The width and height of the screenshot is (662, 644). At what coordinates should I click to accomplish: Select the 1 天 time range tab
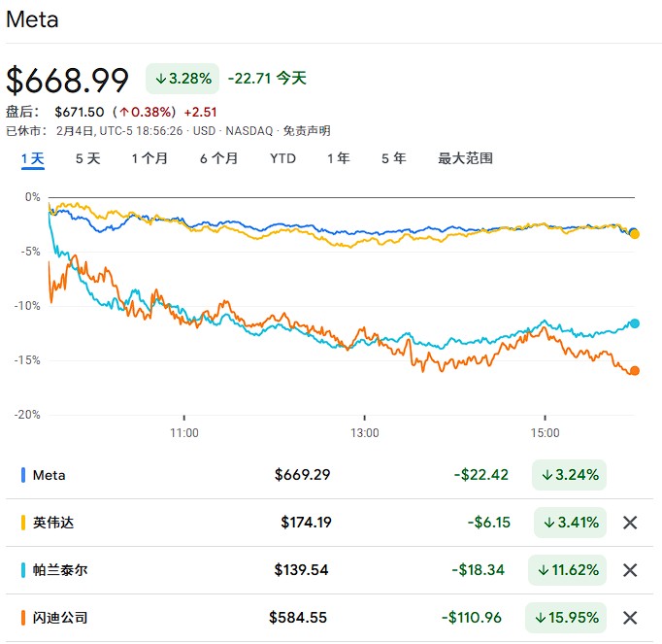(32, 158)
